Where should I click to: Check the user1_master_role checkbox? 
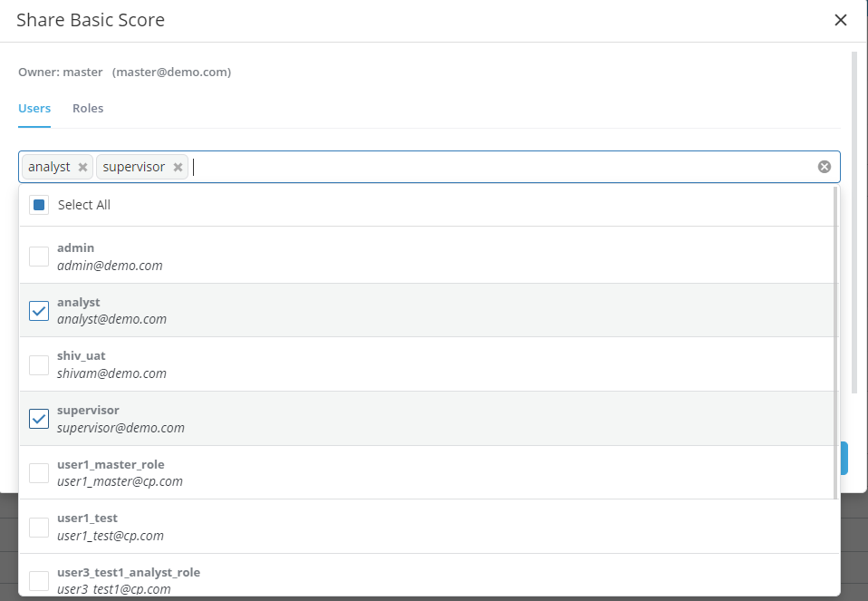(x=39, y=472)
